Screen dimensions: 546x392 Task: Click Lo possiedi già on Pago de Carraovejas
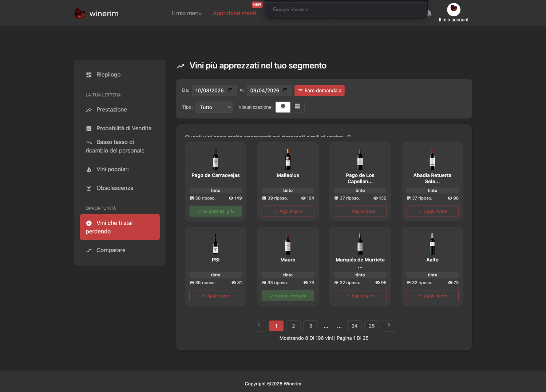[x=215, y=211]
